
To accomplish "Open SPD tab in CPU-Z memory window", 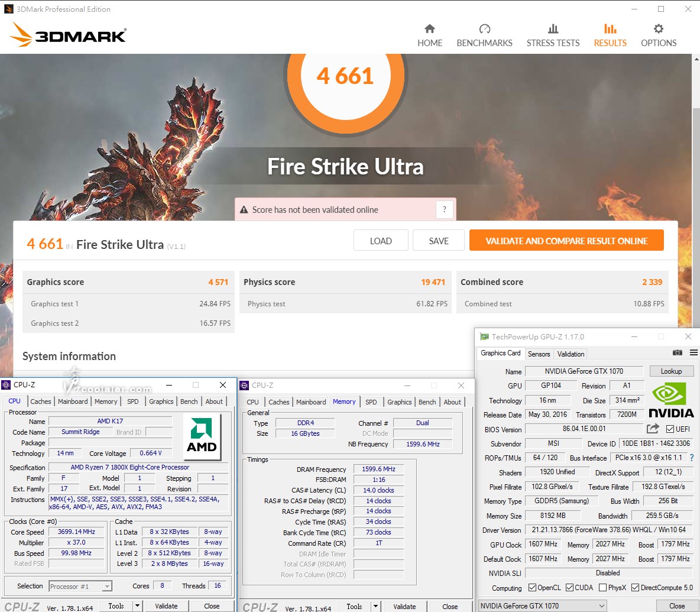I will pyautogui.click(x=371, y=401).
